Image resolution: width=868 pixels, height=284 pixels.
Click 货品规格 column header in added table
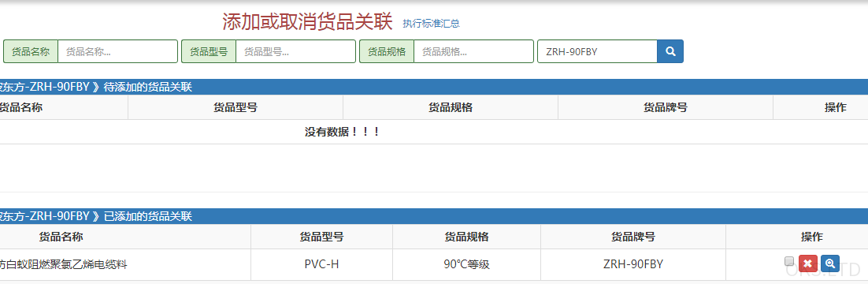point(466,237)
